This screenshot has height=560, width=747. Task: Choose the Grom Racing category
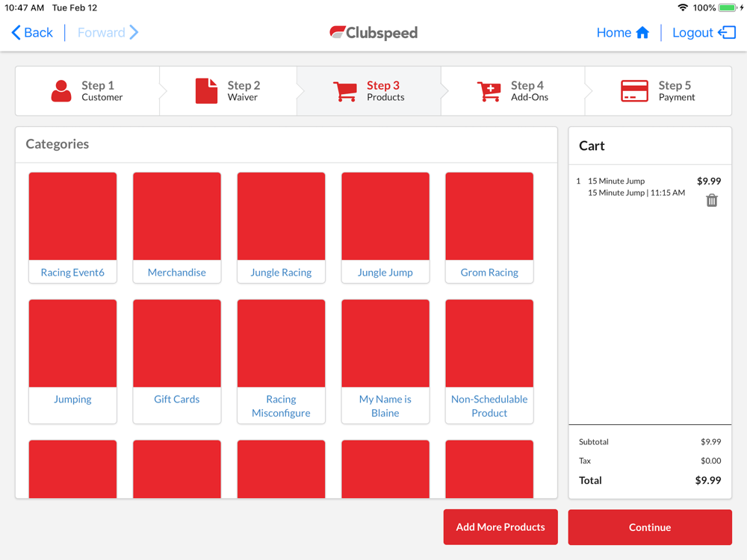(x=489, y=228)
